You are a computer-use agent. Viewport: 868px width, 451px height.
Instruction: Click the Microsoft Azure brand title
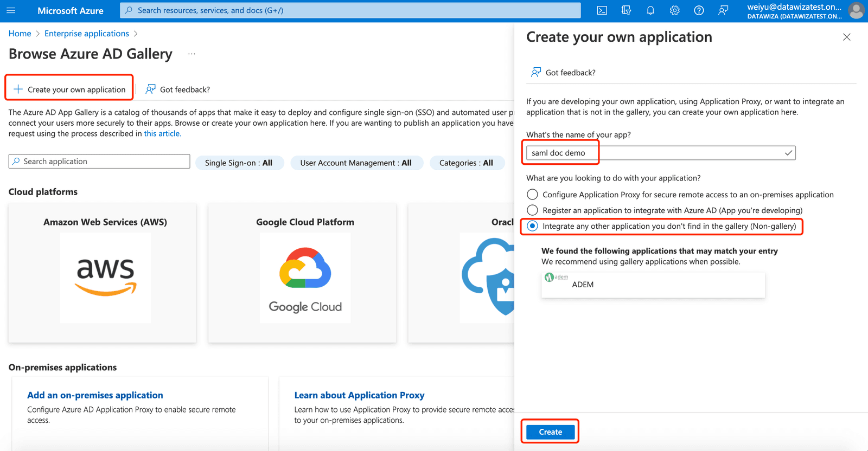71,10
